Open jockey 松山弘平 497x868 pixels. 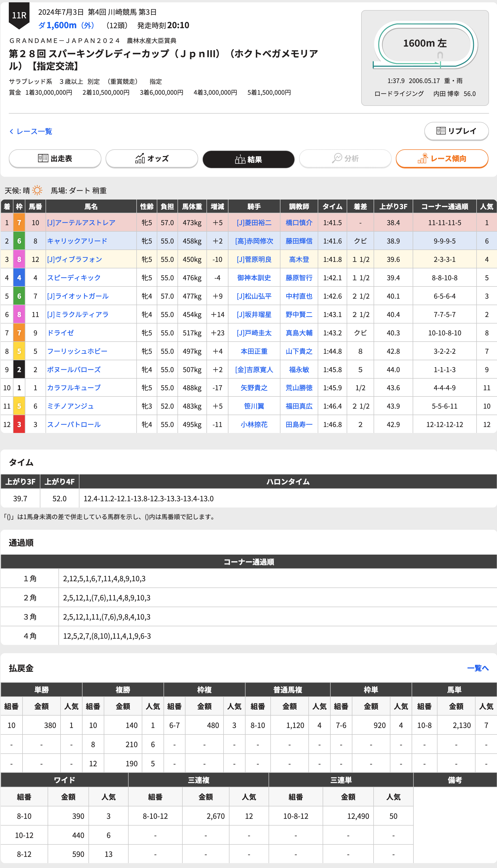coord(254,296)
